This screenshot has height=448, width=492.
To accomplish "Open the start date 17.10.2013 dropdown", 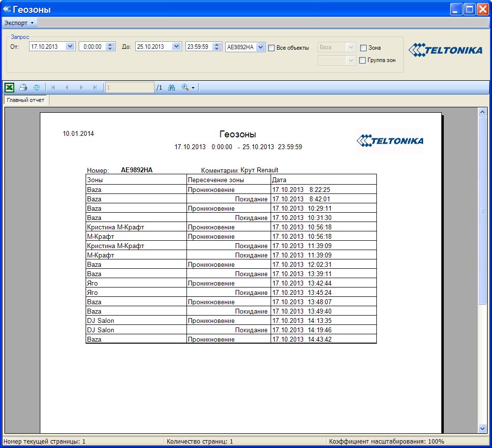I will [x=70, y=47].
